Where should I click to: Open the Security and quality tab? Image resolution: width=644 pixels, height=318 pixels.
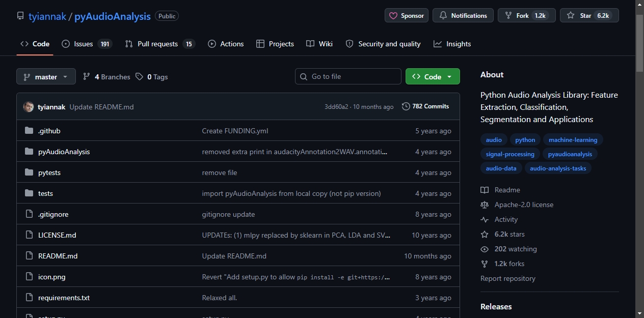coord(383,44)
